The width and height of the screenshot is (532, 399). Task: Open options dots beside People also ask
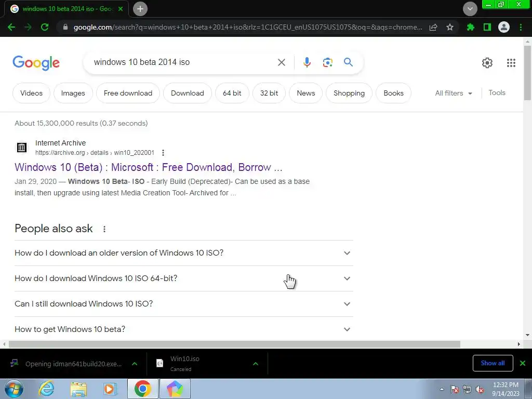104,229
